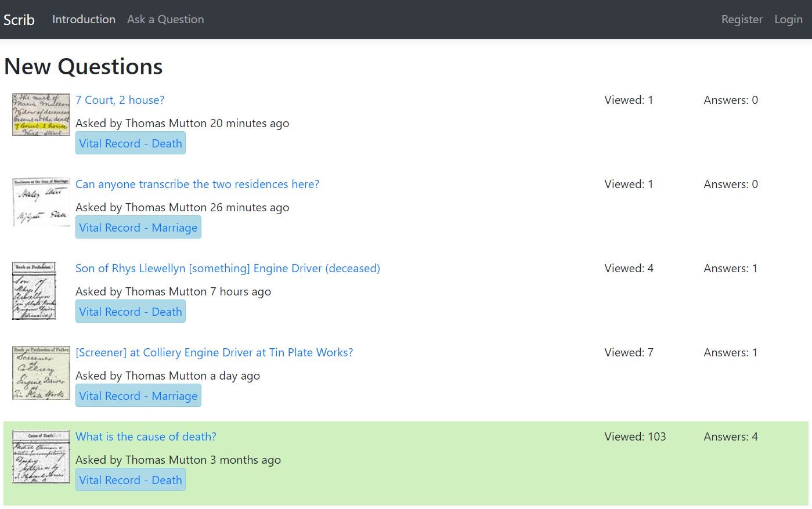Viewport: 812px width, 509px height.
Task: Open the "7 Court, 2 house?" thumbnail
Action: point(41,114)
